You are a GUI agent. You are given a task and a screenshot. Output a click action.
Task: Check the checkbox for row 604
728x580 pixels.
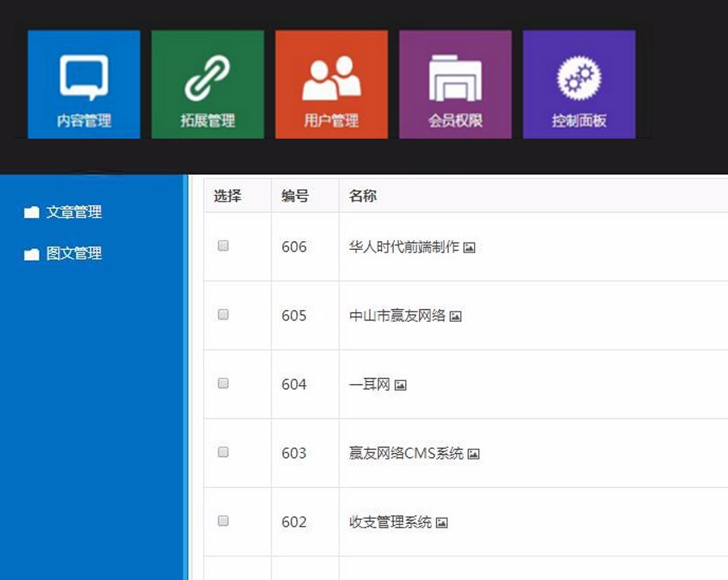point(223,384)
